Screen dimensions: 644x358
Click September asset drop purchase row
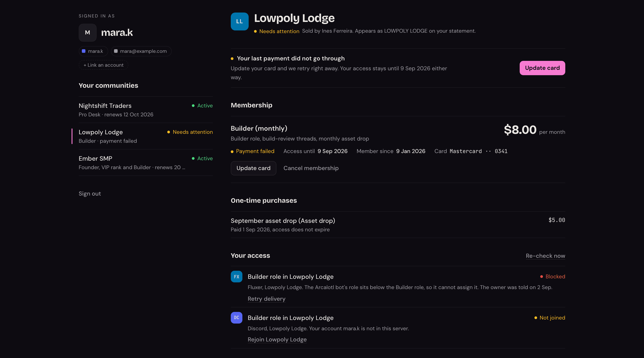(398, 225)
